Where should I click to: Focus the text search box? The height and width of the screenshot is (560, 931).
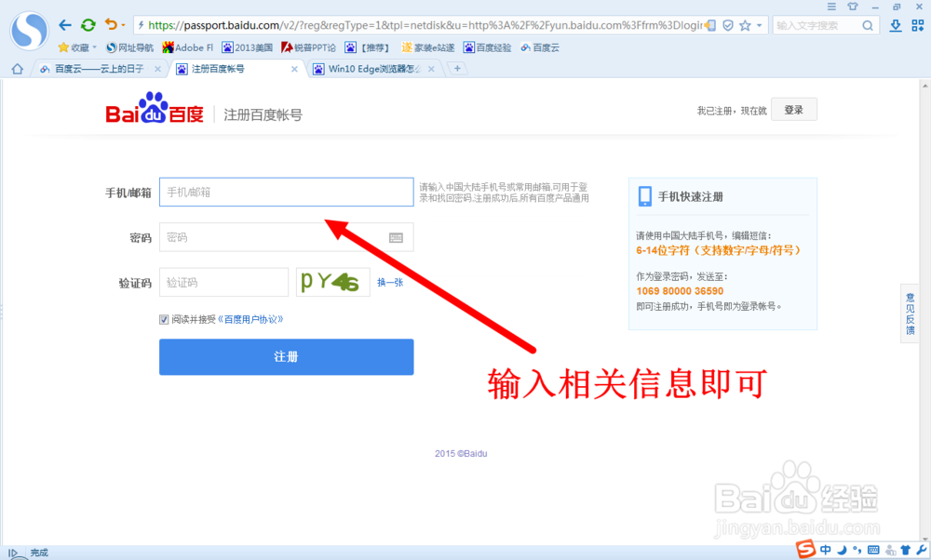[816, 25]
